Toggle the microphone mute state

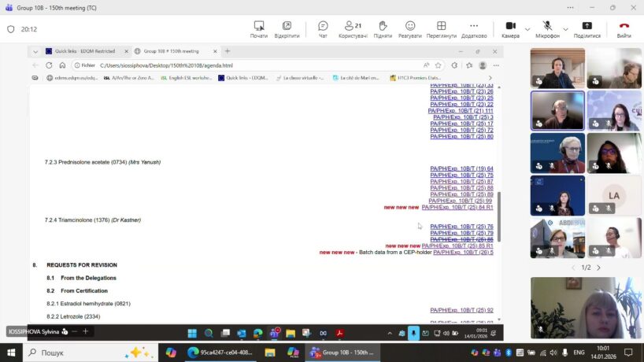coord(546,28)
